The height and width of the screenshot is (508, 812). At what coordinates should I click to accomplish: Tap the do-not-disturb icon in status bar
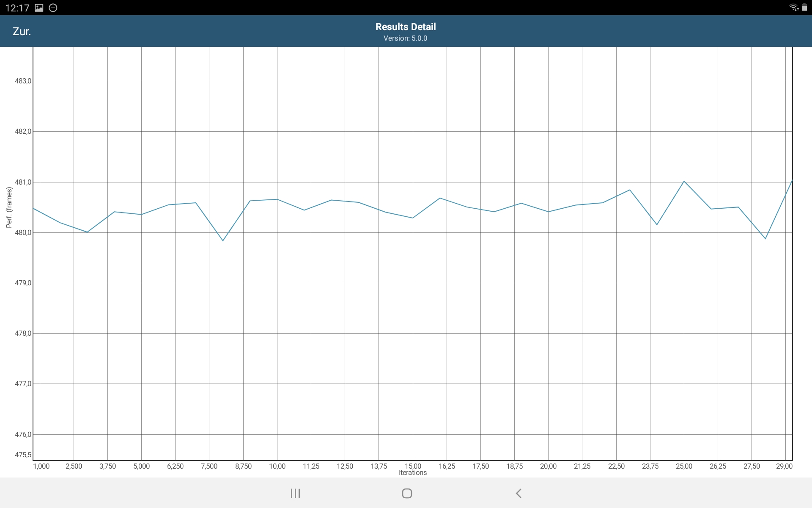[x=53, y=8]
